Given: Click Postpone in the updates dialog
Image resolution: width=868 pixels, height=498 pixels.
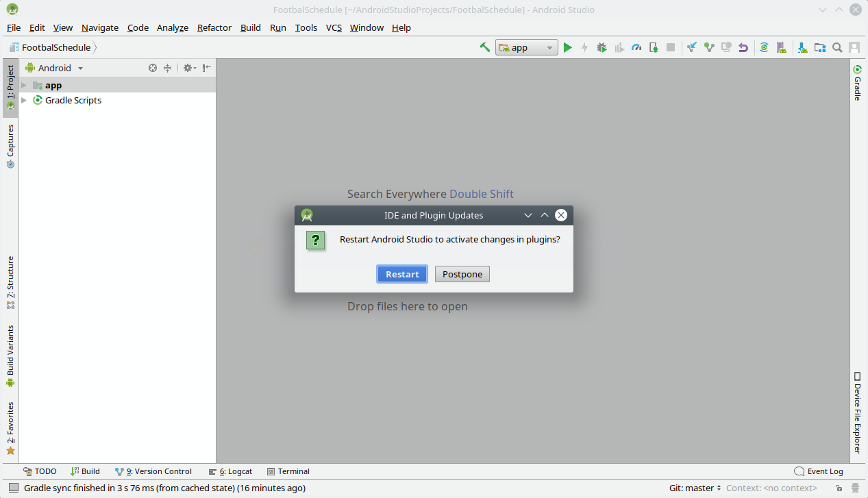Looking at the screenshot, I should (x=462, y=274).
